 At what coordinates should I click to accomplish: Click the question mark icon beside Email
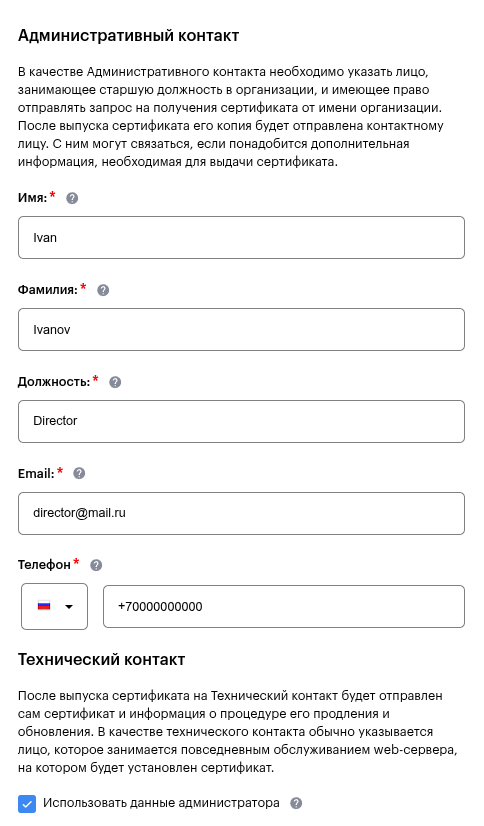click(79, 474)
